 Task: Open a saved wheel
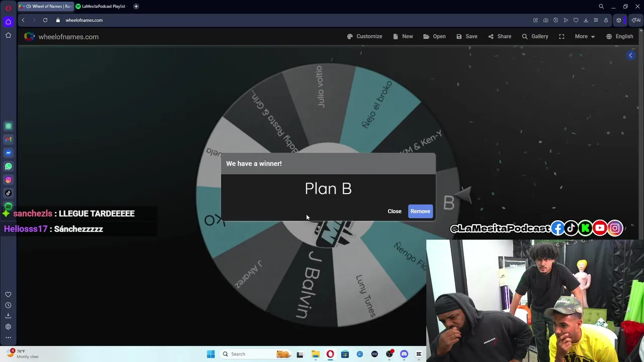(434, 36)
